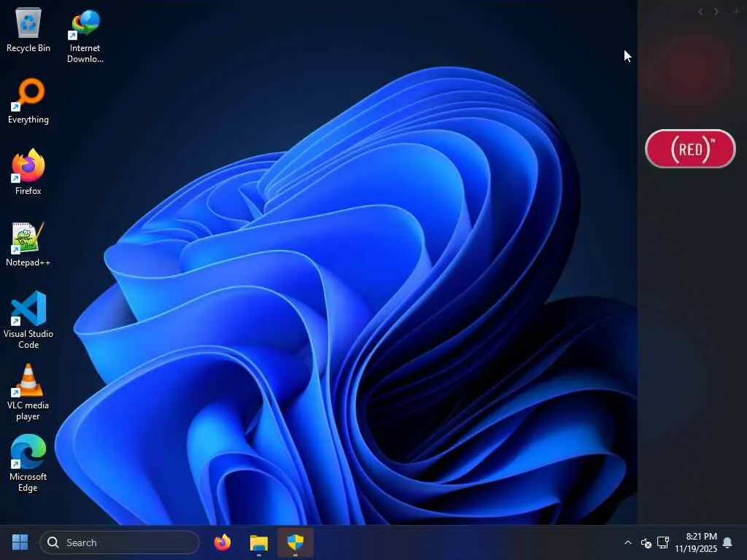Image resolution: width=747 pixels, height=560 pixels.
Task: Open the clock showing 8:21 PM
Action: click(x=696, y=542)
